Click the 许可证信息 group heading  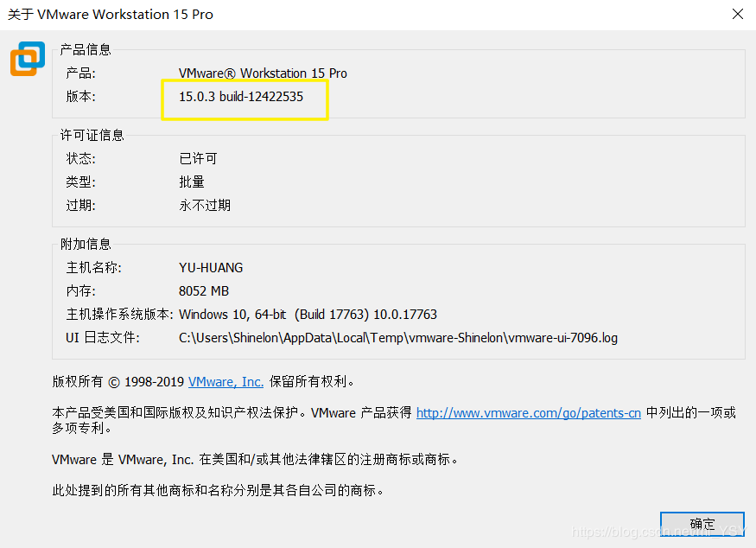coord(92,135)
